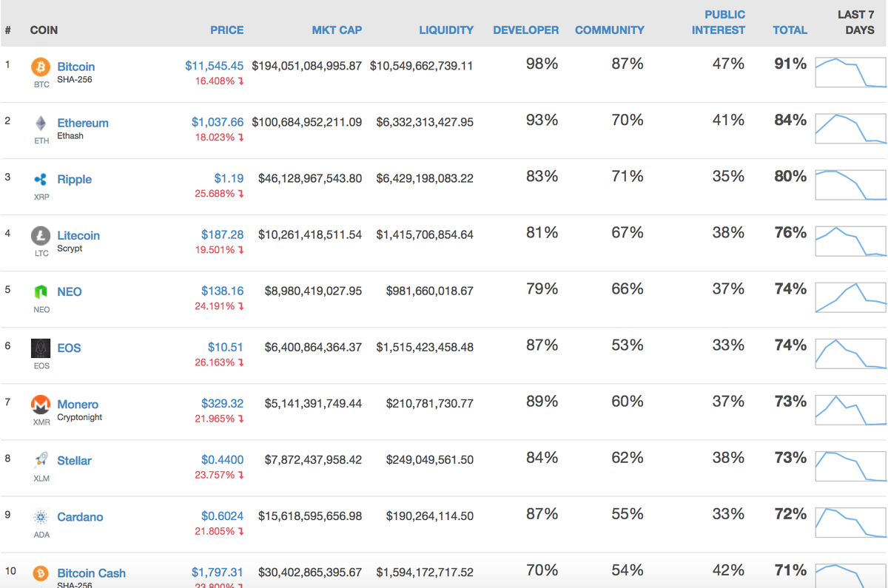This screenshot has height=588, width=888.
Task: Sort table by PRICE column
Action: (x=226, y=30)
